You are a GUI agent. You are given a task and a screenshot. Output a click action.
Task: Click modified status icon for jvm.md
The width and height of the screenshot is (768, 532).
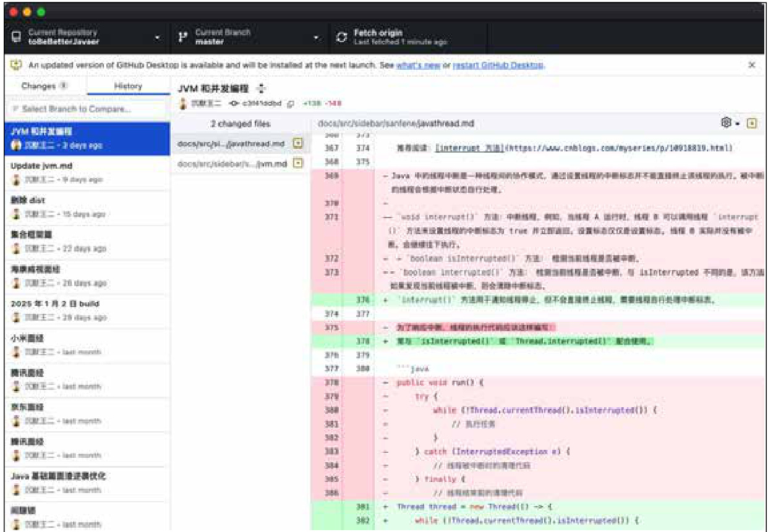(x=298, y=163)
